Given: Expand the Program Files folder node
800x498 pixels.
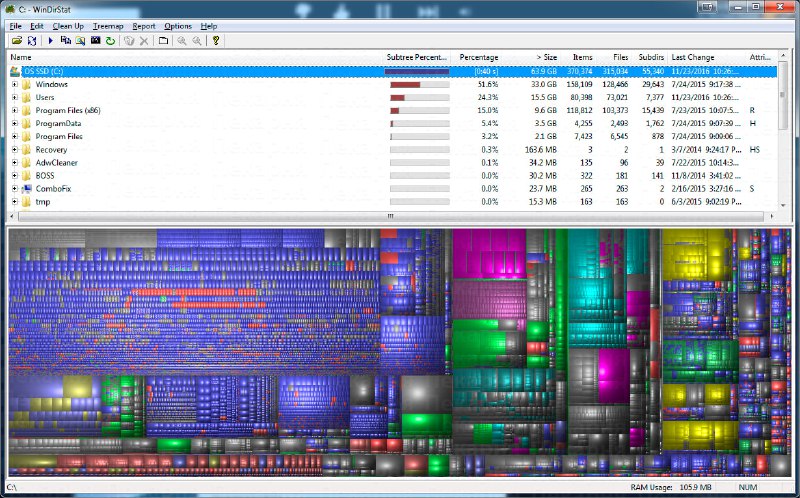Looking at the screenshot, I should click(15, 136).
